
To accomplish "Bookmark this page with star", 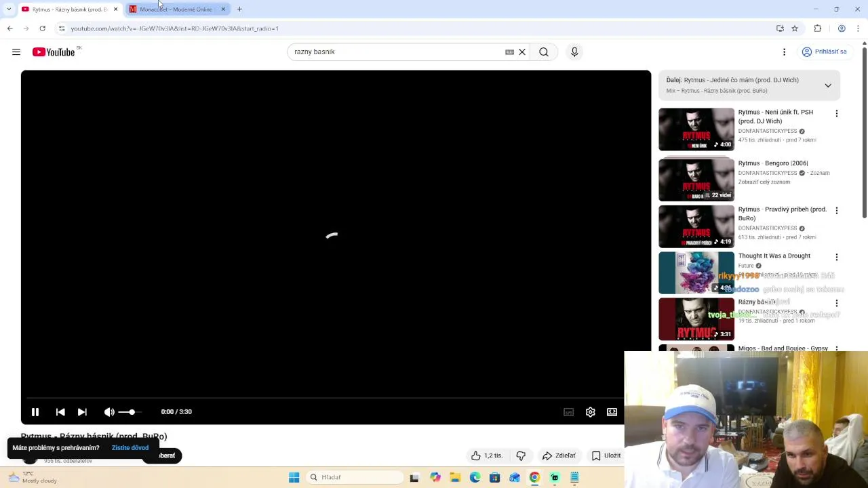I will [x=795, y=28].
